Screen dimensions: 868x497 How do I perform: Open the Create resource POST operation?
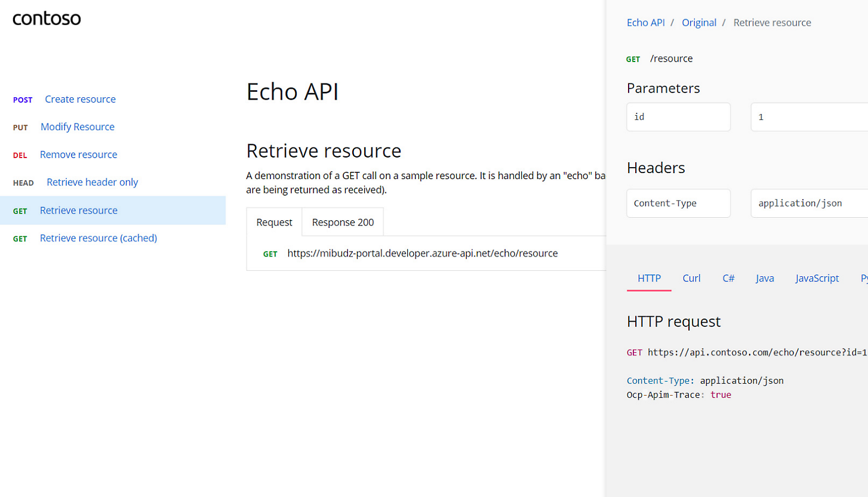80,99
